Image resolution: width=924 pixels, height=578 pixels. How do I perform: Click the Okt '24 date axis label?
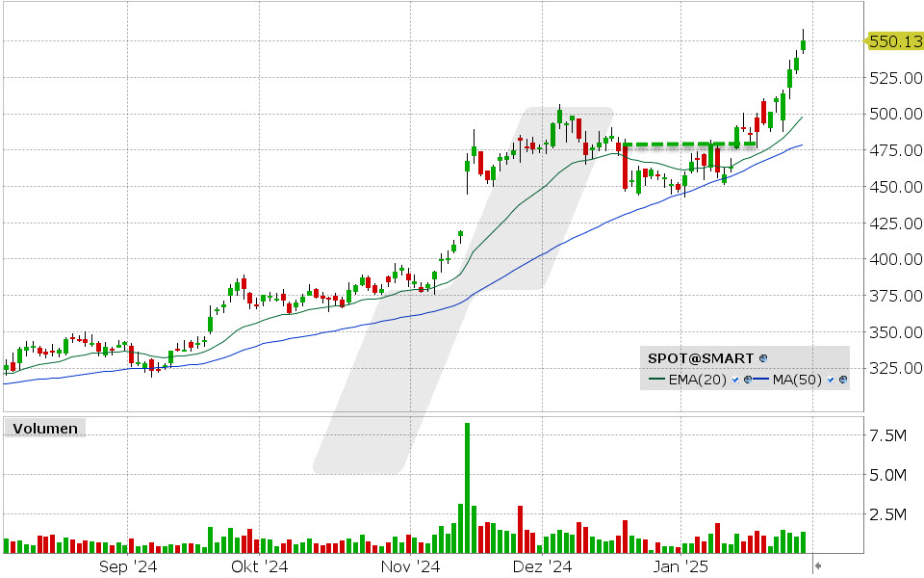259,566
